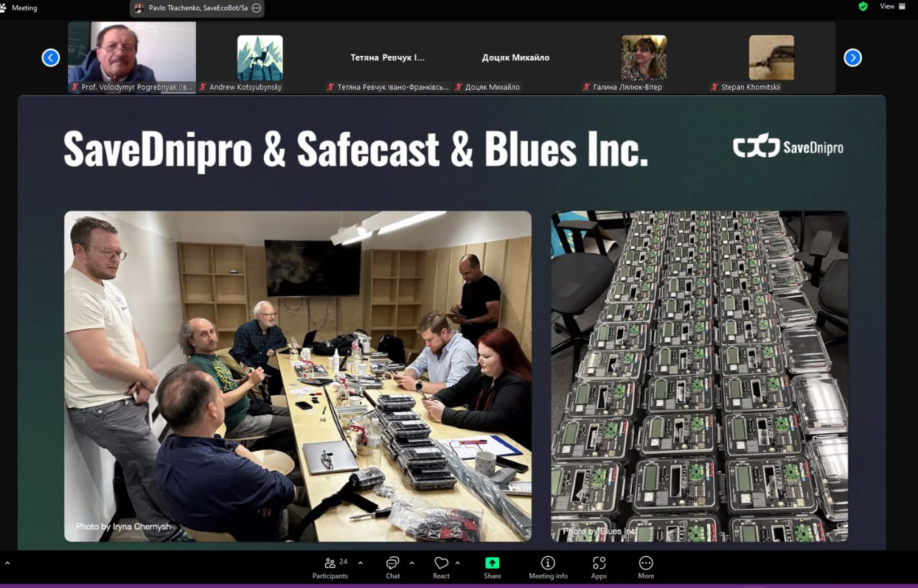Open the ellipsis menu beside Pavlo Tkachenko
Viewport: 918px width, 588px height.
[x=257, y=8]
